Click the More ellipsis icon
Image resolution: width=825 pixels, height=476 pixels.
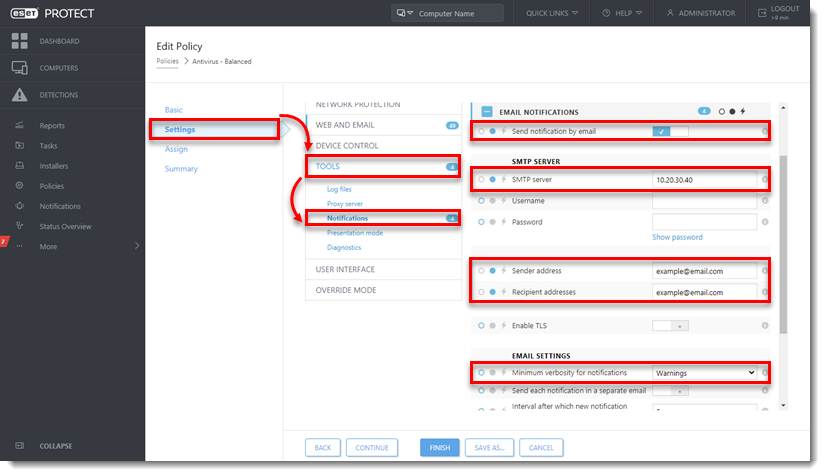[x=19, y=246]
